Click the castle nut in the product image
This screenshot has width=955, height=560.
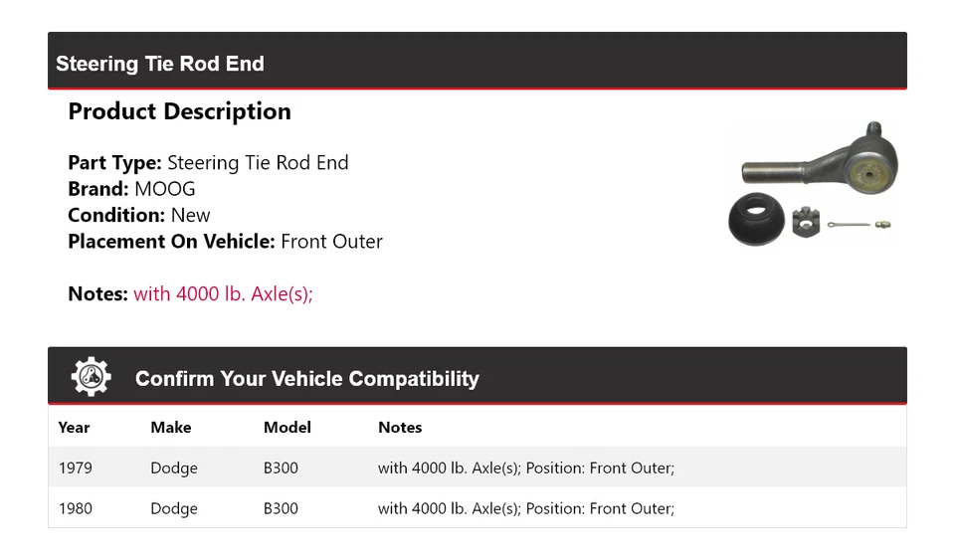pos(806,220)
